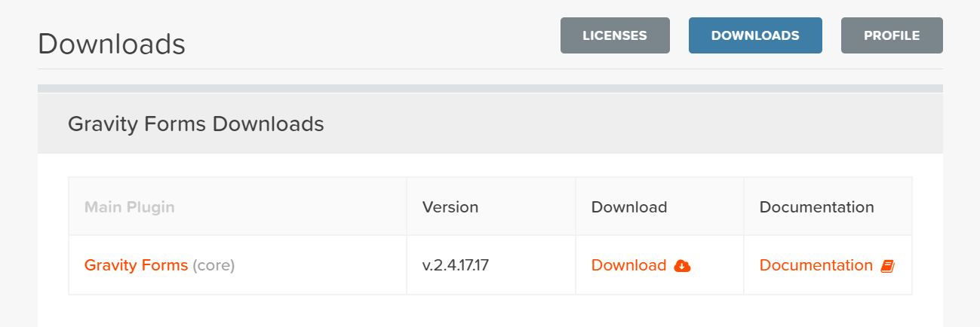
Task: Open the Gravity Forms plugin link
Action: [x=136, y=265]
